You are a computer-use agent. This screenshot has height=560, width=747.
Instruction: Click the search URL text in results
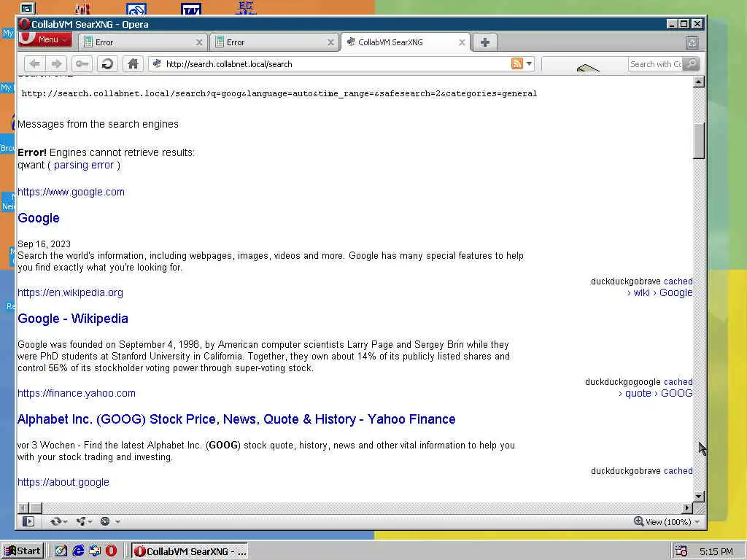click(279, 94)
